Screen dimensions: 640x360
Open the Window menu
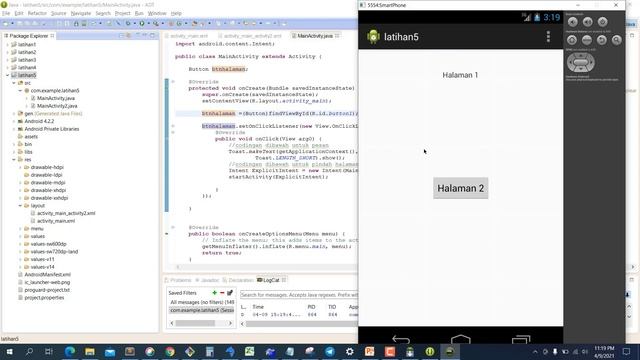pos(157,13)
